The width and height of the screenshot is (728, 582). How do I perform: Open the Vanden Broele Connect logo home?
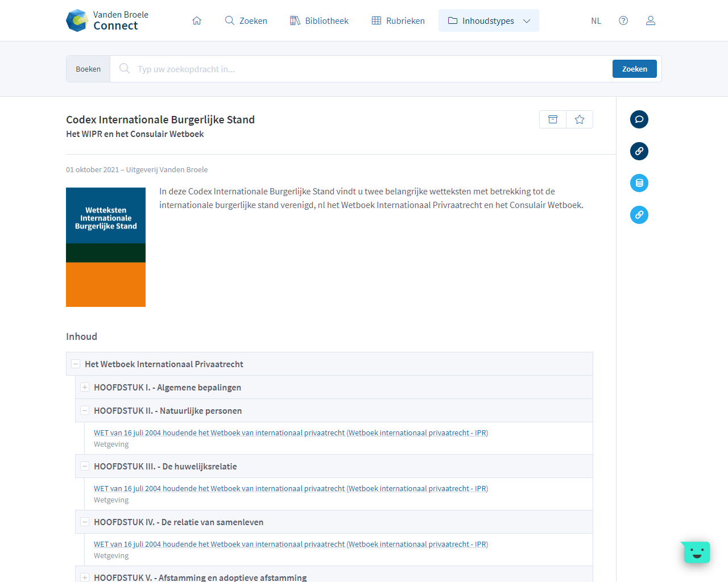click(x=107, y=20)
